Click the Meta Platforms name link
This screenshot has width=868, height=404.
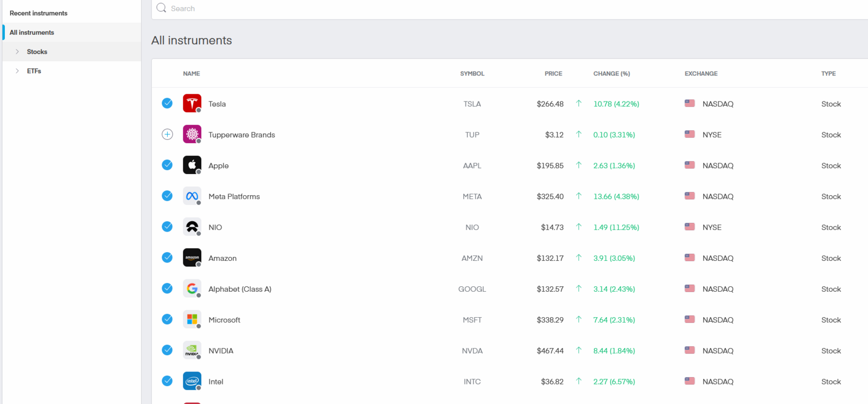[x=234, y=196]
